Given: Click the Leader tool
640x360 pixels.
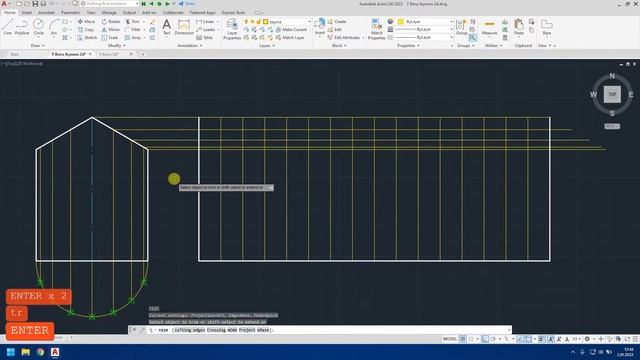Looking at the screenshot, I should pos(206,29).
